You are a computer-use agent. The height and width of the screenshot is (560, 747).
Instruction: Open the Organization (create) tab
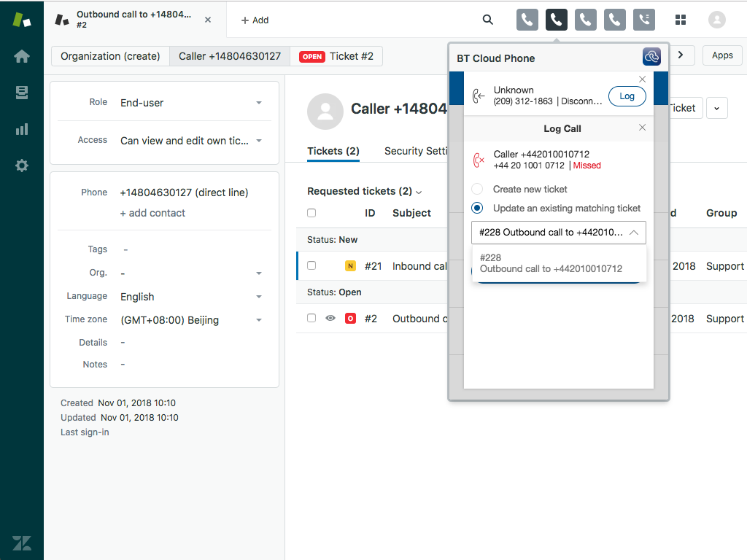click(110, 56)
